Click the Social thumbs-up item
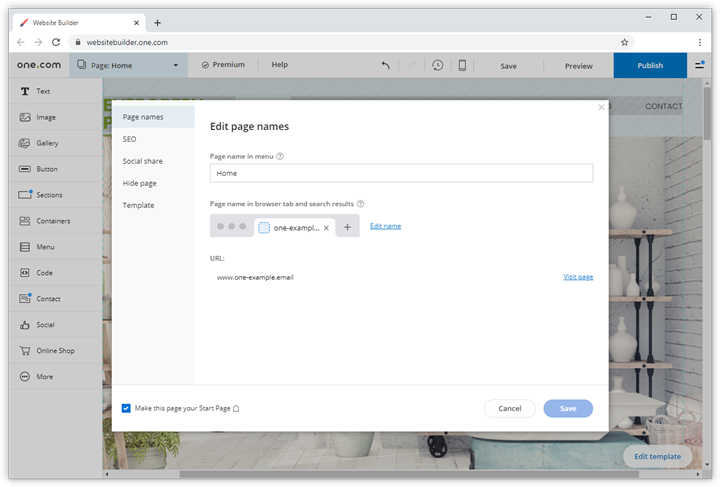Screen dimensions: 720x487 point(45,324)
